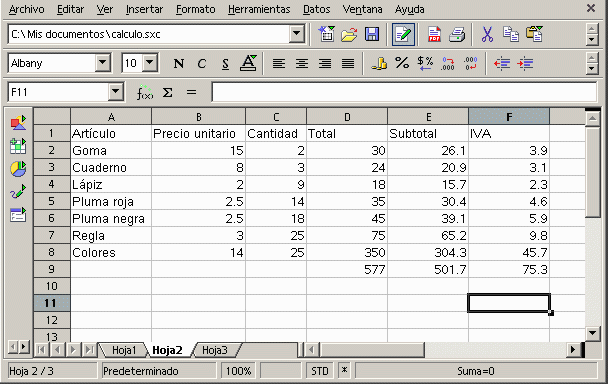Click the New document icon
This screenshot has height=384, width=608.
(x=326, y=34)
